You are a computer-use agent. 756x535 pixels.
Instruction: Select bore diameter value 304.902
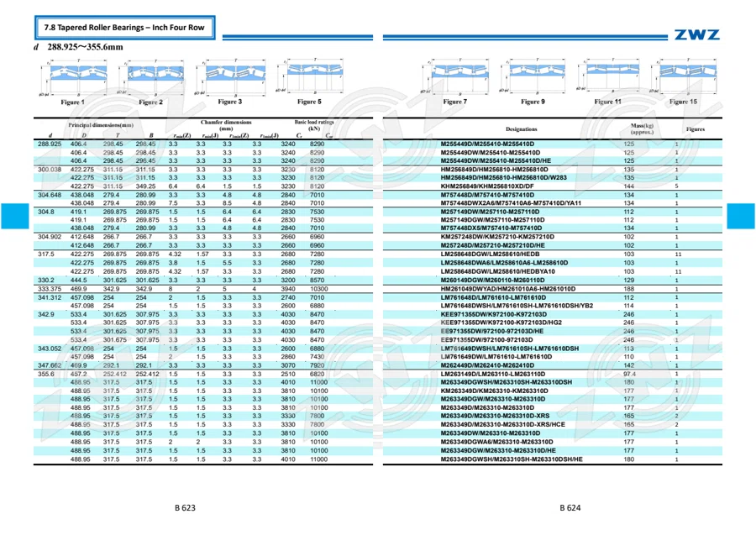tap(50, 237)
